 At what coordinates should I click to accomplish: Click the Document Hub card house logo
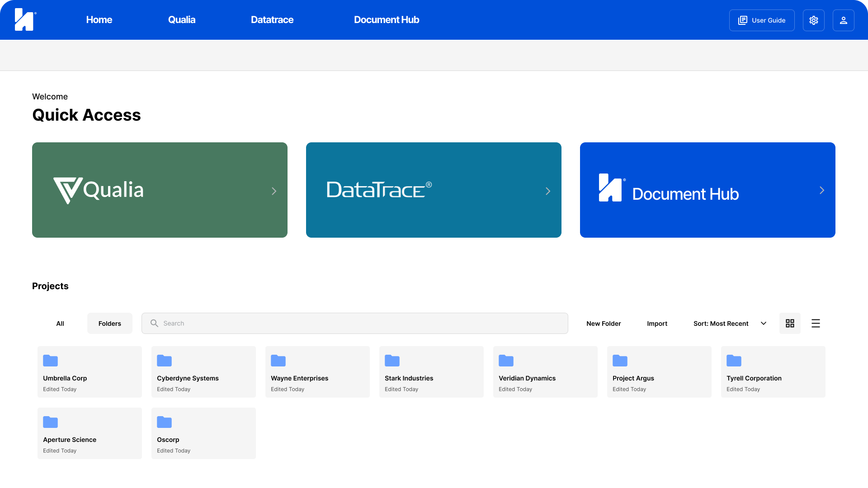[x=612, y=188]
